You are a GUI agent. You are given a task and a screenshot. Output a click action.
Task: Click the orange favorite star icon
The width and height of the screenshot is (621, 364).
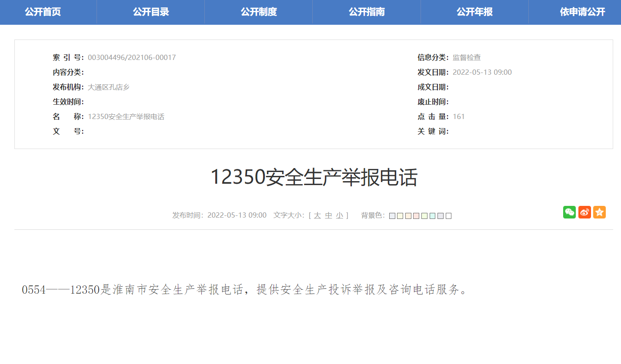click(x=599, y=212)
